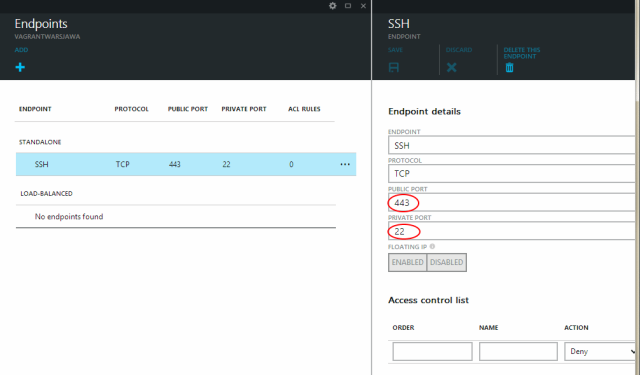Open the SSH row ellipsis menu
Image resolution: width=640 pixels, height=375 pixels.
tap(345, 164)
